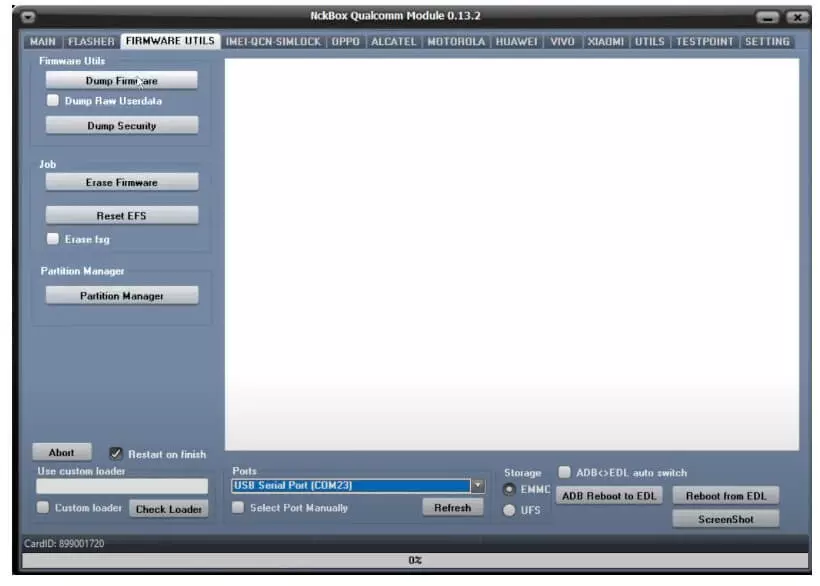820x586 pixels.
Task: Click the Abort button
Action: coord(62,453)
